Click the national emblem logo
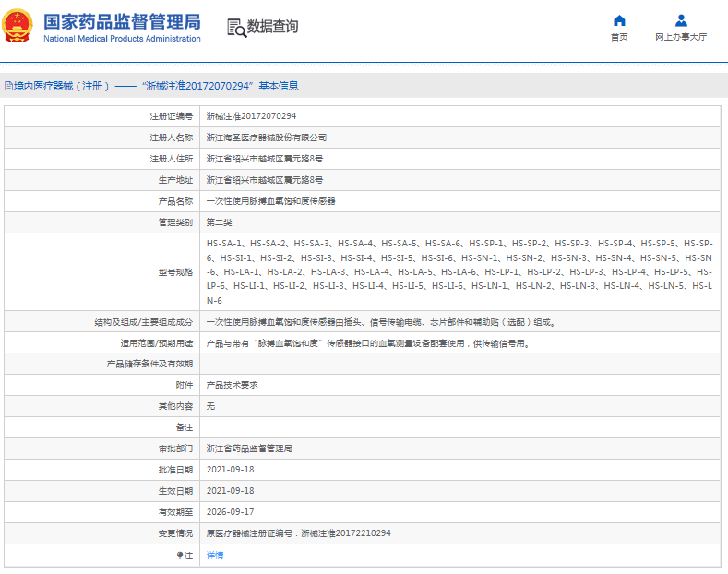728x574 pixels. pos(20,27)
